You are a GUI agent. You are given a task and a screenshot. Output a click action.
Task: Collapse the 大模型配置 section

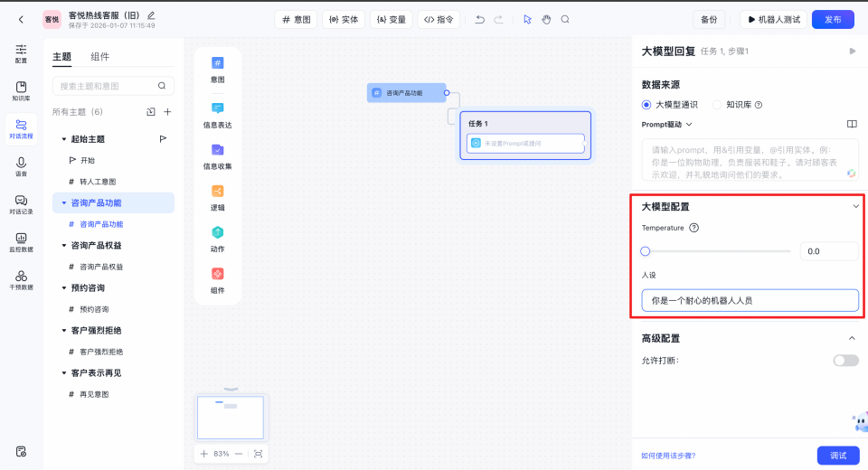[x=855, y=207]
